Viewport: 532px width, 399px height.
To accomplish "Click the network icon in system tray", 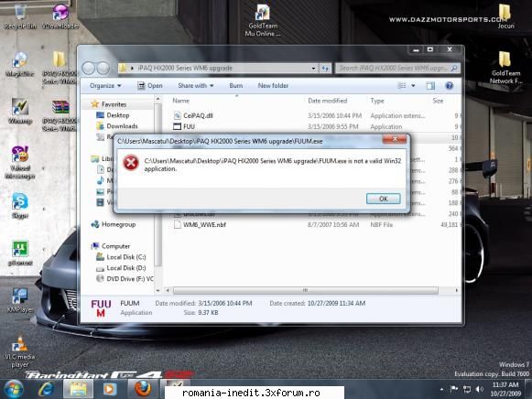I will pos(467,389).
